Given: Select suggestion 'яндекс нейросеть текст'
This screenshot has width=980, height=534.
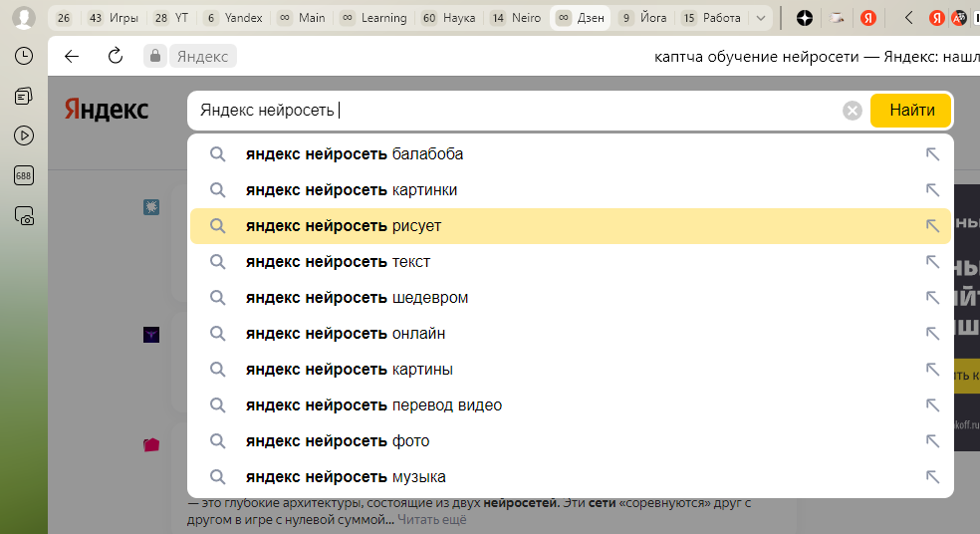Looking at the screenshot, I should point(570,261).
